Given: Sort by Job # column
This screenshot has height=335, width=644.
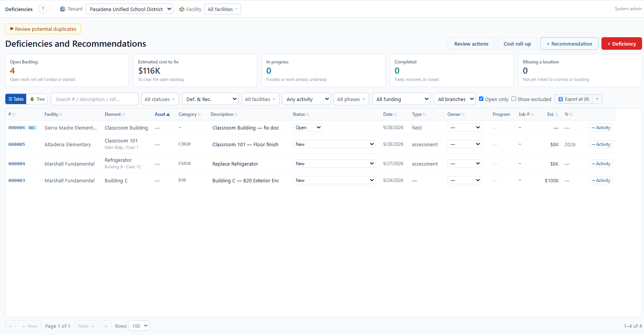Looking at the screenshot, I should pos(526,114).
